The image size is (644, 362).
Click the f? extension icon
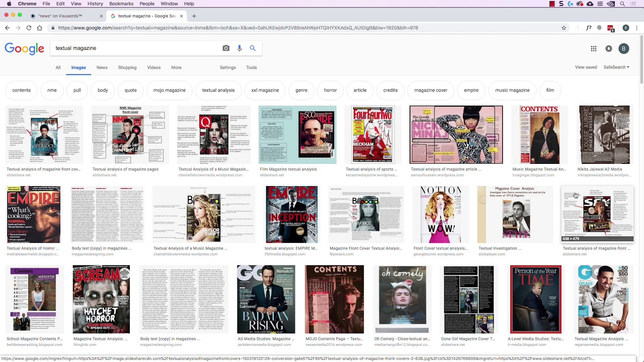tap(589, 28)
